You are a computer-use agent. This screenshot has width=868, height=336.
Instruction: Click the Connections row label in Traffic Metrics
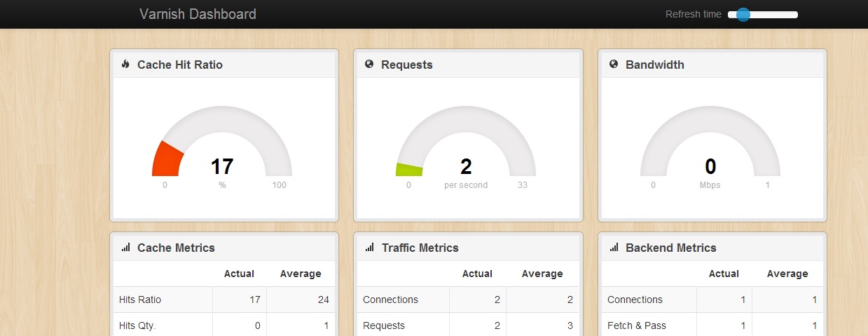390,300
